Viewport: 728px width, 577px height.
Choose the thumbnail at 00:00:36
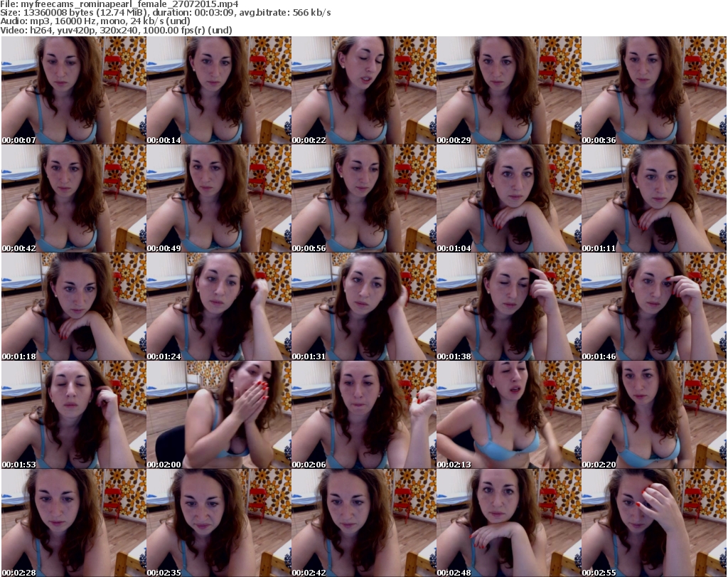pyautogui.click(x=654, y=90)
